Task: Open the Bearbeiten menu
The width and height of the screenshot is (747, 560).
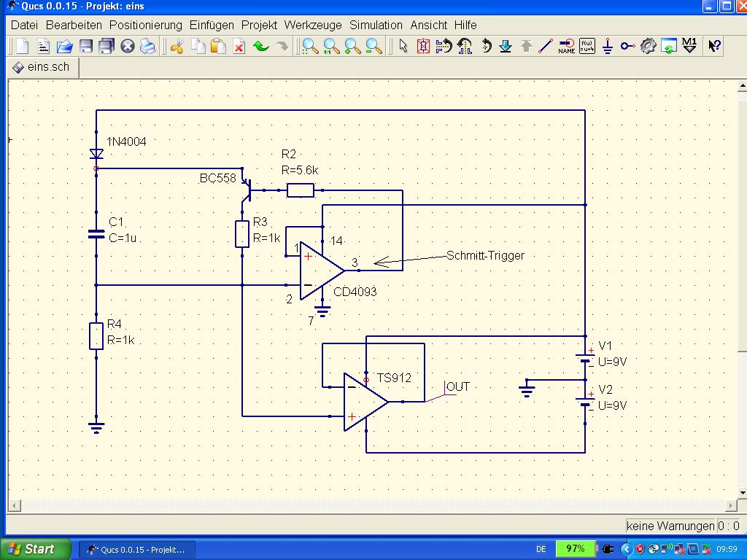Action: [x=74, y=25]
